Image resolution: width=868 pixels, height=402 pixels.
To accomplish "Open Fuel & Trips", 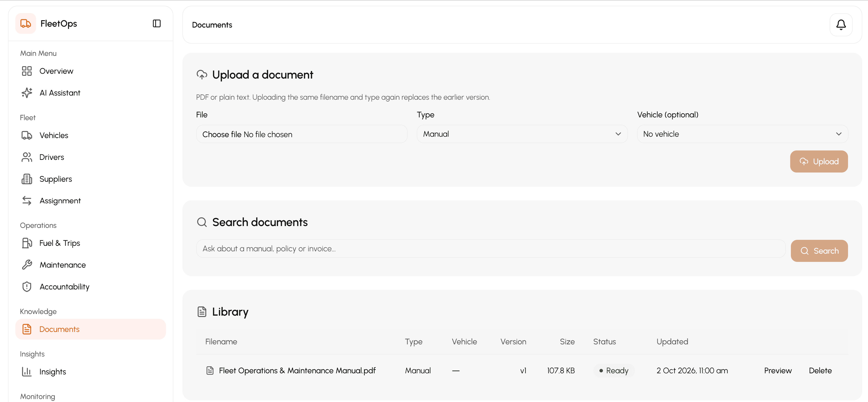I will pyautogui.click(x=90, y=243).
